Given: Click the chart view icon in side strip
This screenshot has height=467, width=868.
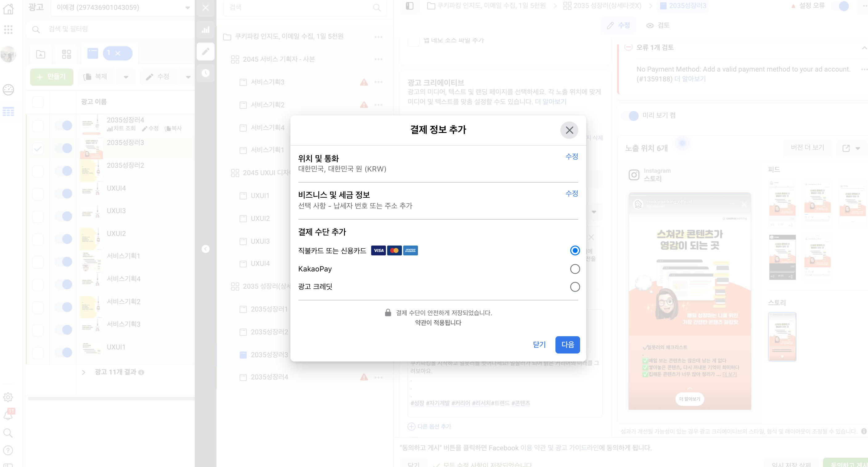Looking at the screenshot, I should tap(205, 30).
